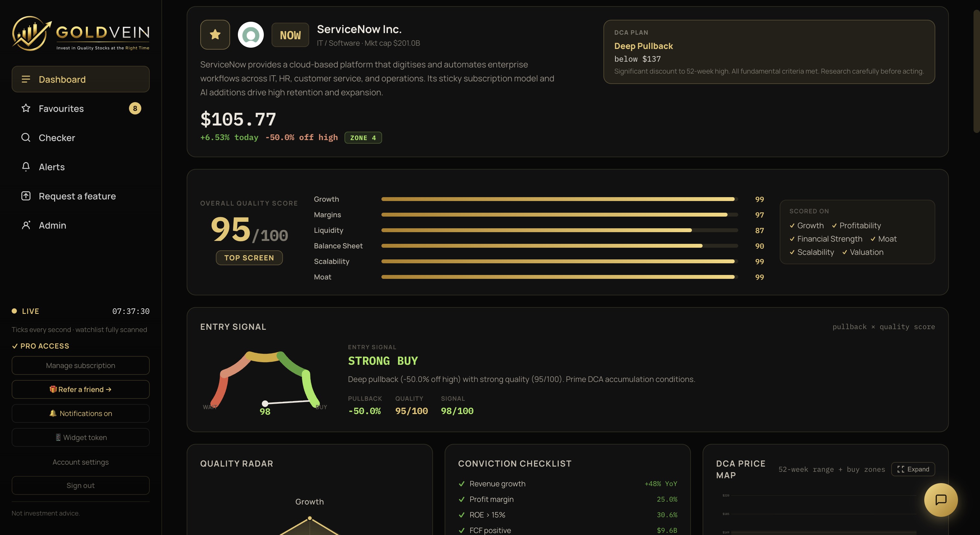Click the Growth score bar
980x535 pixels.
pyautogui.click(x=560, y=199)
